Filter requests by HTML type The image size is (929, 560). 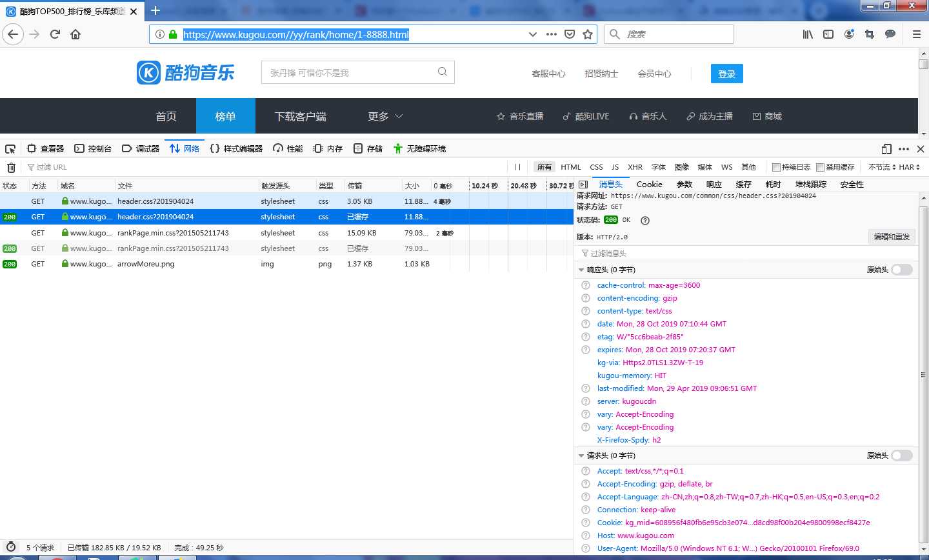[571, 167]
